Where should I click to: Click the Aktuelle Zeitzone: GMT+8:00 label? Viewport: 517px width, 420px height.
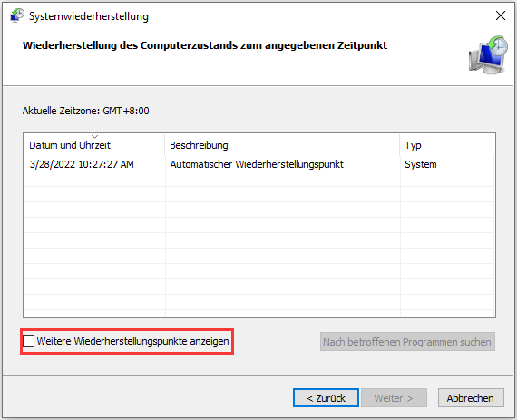[x=86, y=111]
